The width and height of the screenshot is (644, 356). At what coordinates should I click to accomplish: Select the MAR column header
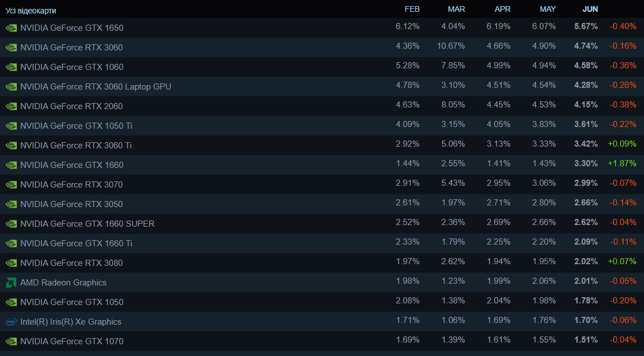tap(457, 9)
